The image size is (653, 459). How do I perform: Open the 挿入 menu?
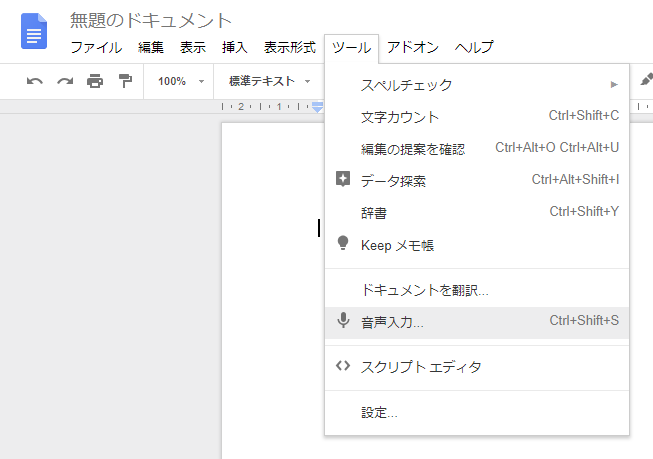coord(234,47)
